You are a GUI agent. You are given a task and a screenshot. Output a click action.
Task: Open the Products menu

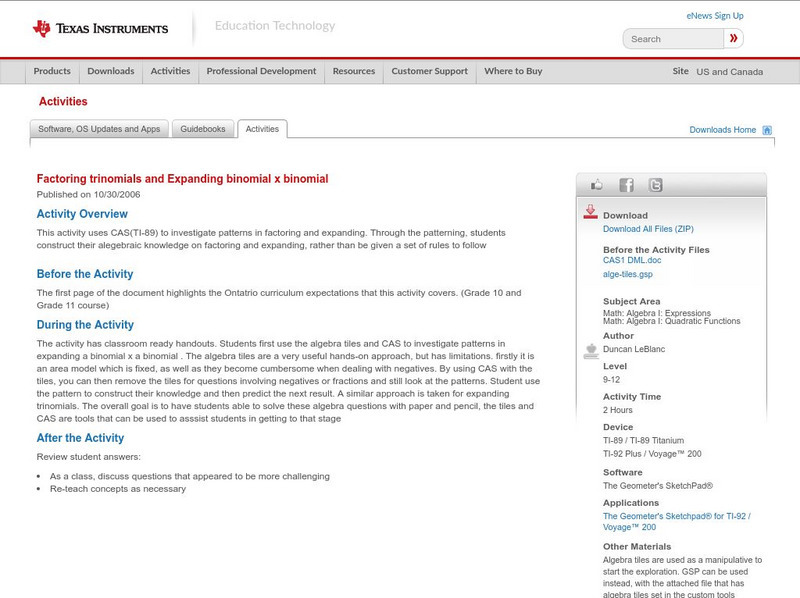(52, 71)
